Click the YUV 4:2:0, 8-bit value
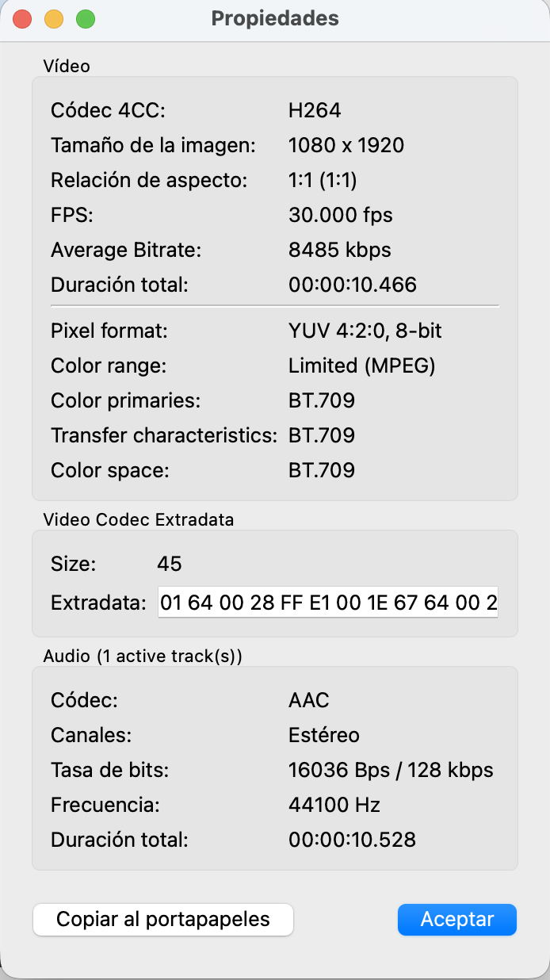The image size is (550, 980). tap(365, 331)
